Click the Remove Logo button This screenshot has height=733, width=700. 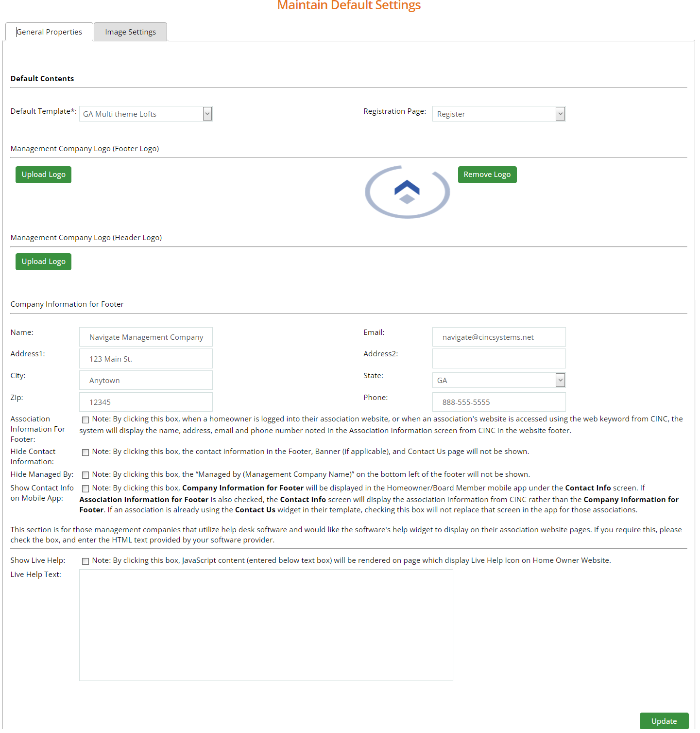click(487, 175)
